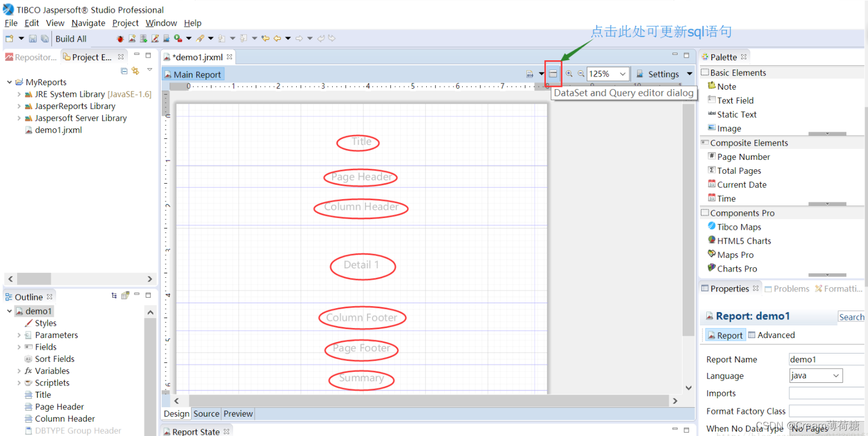Click the Report Name input field
This screenshot has width=868, height=436.
826,359
